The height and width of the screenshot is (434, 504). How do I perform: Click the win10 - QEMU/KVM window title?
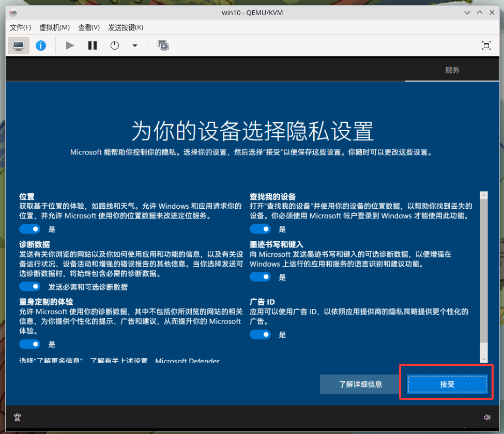(252, 12)
